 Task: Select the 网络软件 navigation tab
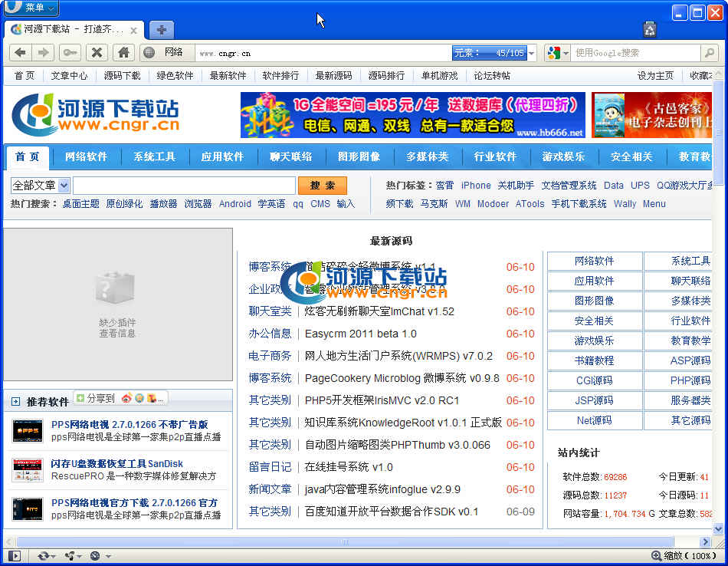pyautogui.click(x=86, y=156)
